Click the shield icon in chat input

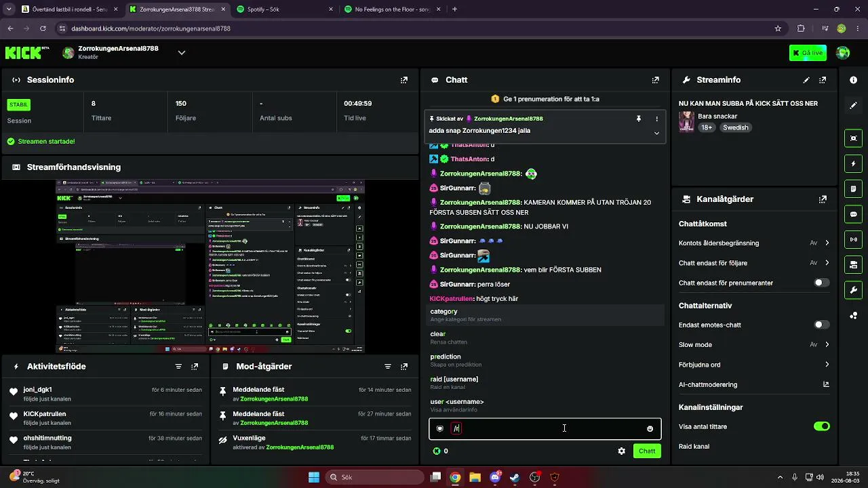point(439,428)
